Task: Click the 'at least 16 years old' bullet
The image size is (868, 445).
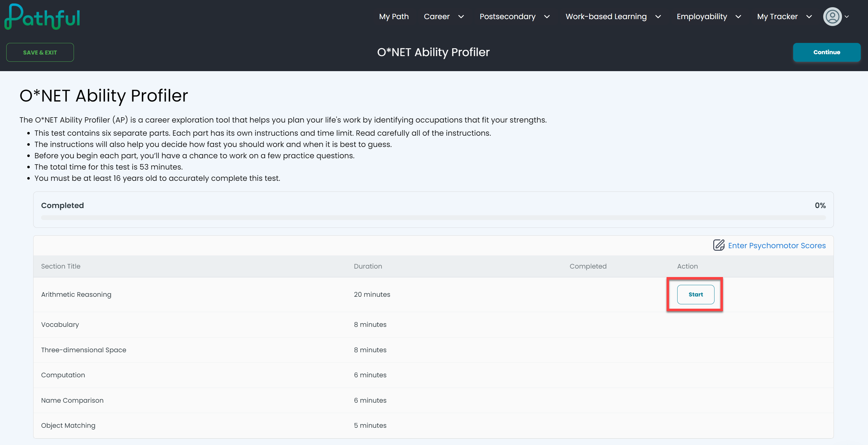Action: coord(157,178)
